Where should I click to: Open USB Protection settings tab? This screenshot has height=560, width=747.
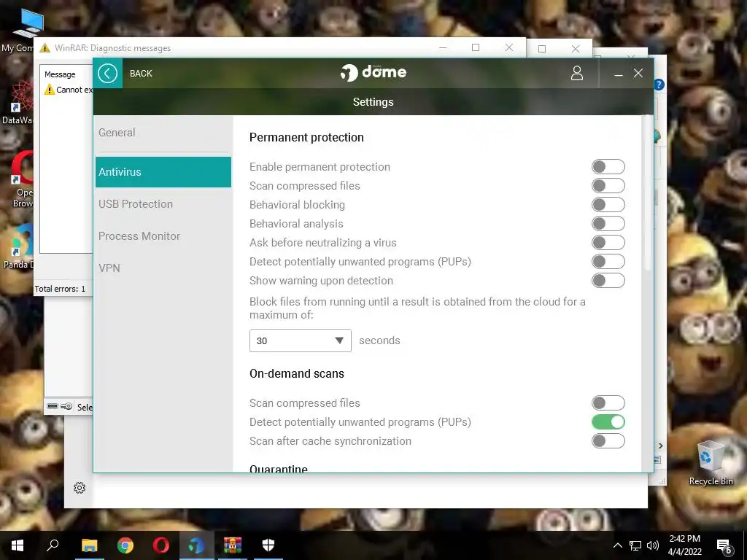pyautogui.click(x=163, y=204)
